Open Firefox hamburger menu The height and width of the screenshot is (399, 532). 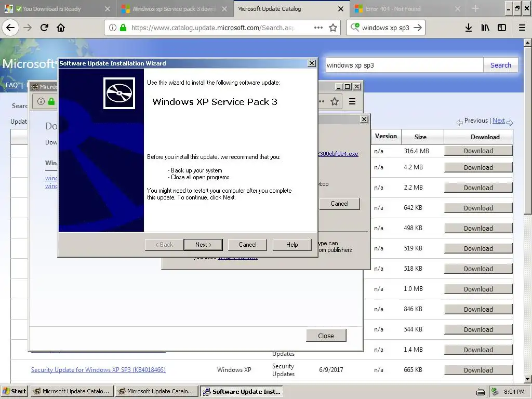coord(522,28)
